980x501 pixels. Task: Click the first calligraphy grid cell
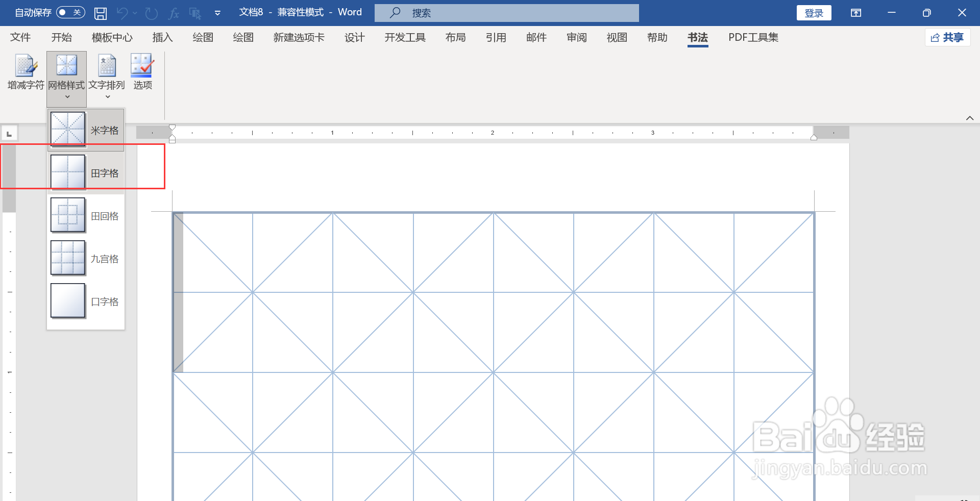click(253, 292)
